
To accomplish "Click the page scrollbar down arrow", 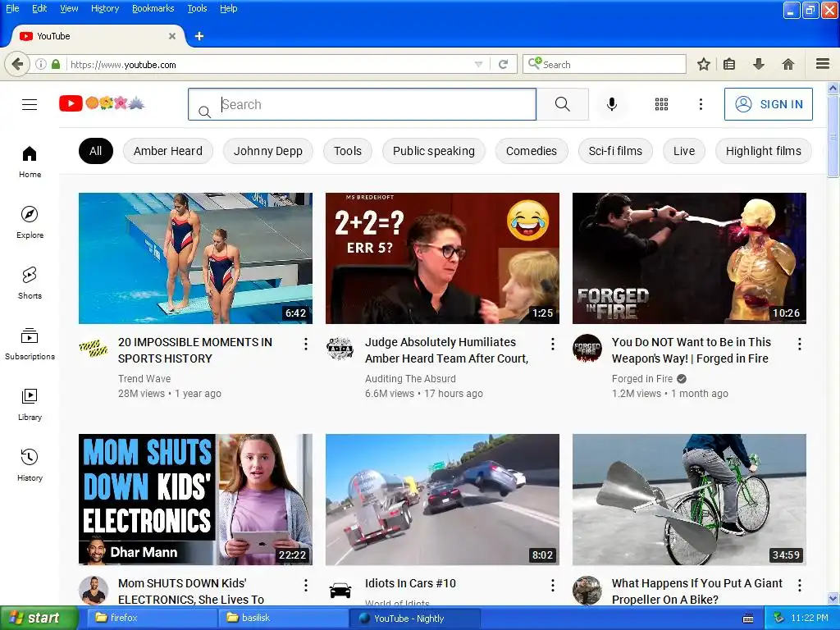I will pyautogui.click(x=833, y=598).
